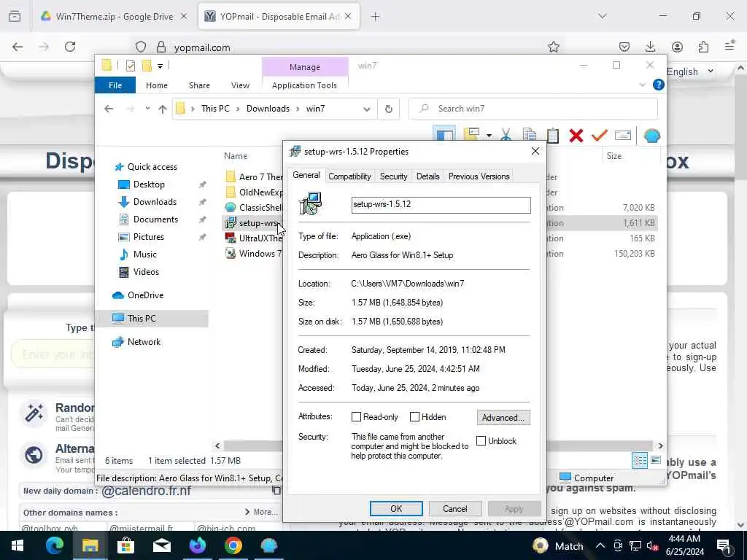
Task: Click the Cut scissors icon in Explorer toolbar
Action: [x=506, y=135]
